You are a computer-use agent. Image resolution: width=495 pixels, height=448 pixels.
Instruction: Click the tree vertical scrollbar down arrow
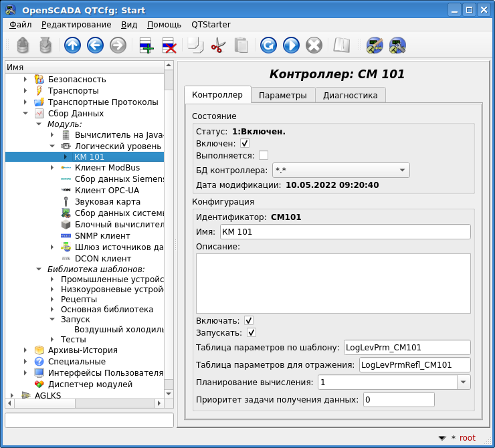[169, 394]
